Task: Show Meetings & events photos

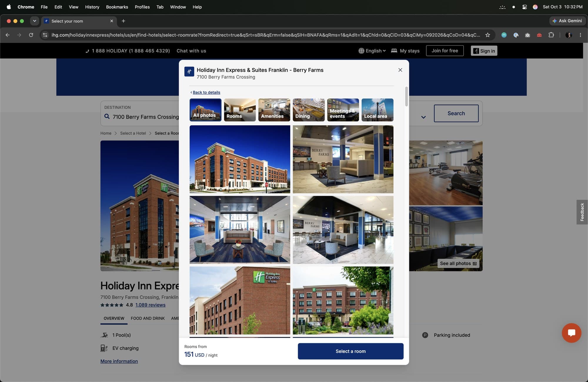Action: tap(343, 110)
